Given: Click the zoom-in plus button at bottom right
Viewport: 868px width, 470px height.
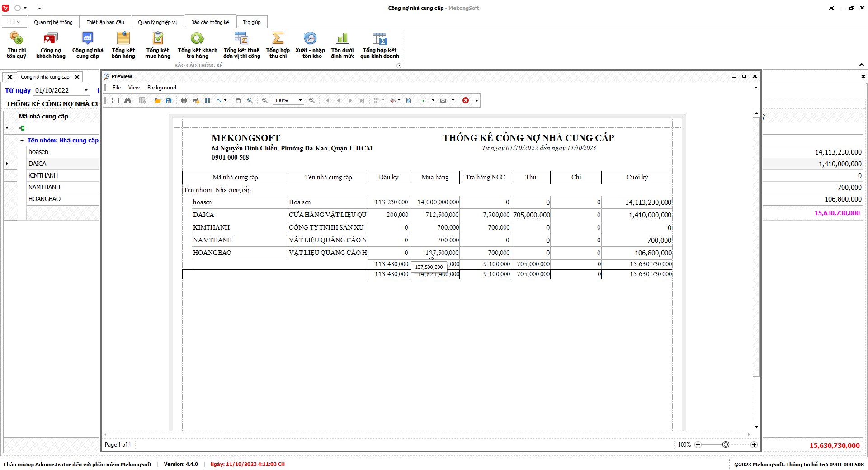Looking at the screenshot, I should (x=754, y=445).
